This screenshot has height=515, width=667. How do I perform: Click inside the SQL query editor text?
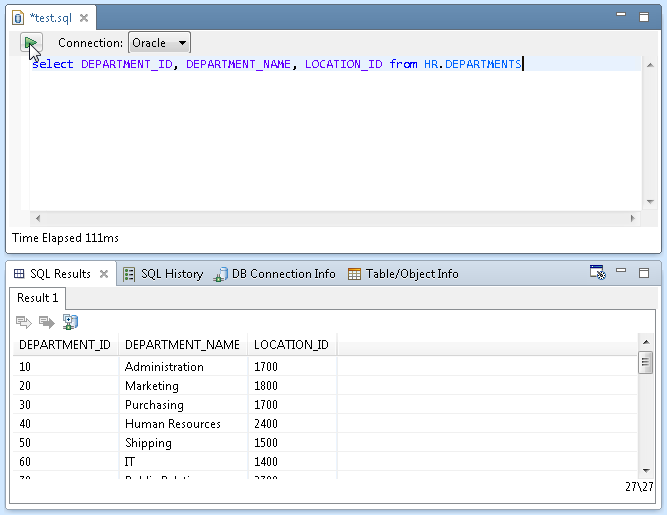[275, 64]
